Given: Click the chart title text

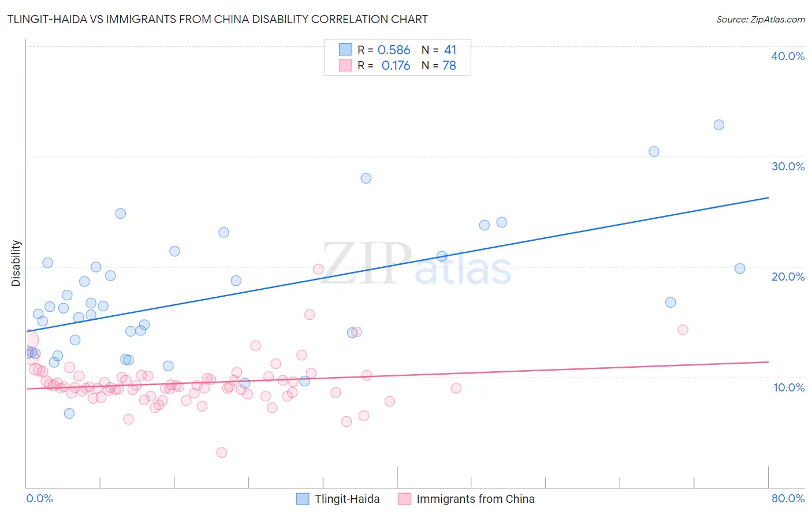Looking at the screenshot, I should coord(217,19).
